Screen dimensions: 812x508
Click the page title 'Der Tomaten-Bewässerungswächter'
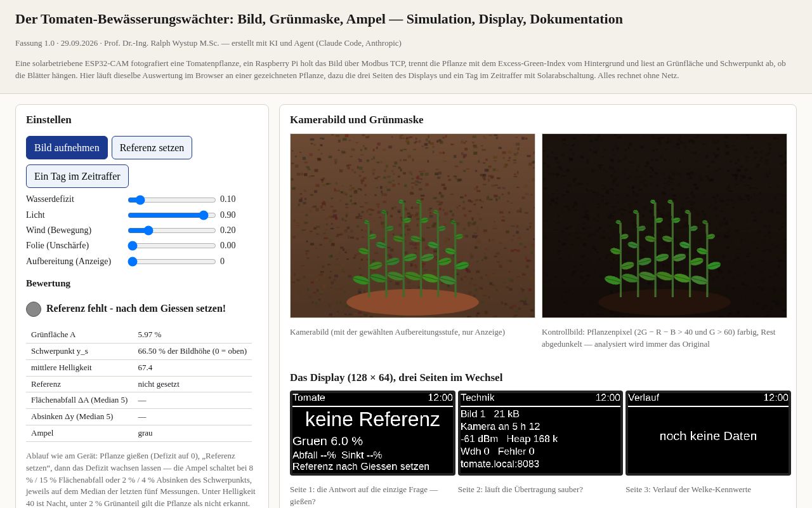tap(319, 19)
